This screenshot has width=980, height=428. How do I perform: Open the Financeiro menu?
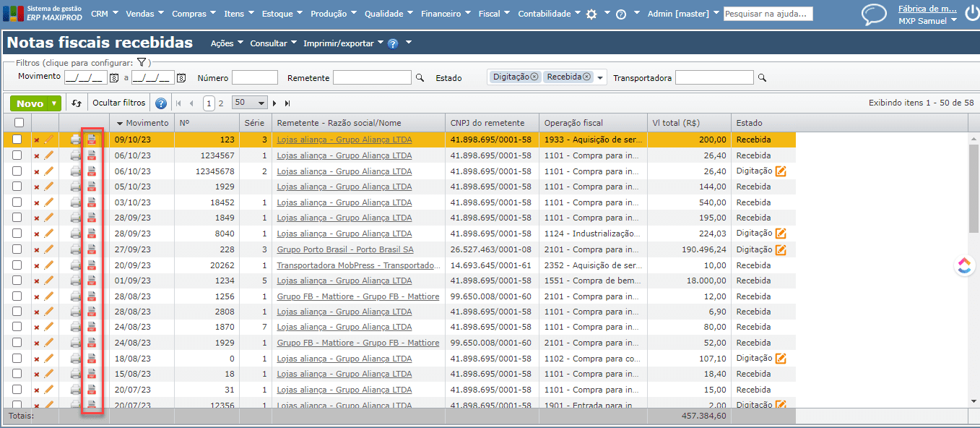coord(446,14)
